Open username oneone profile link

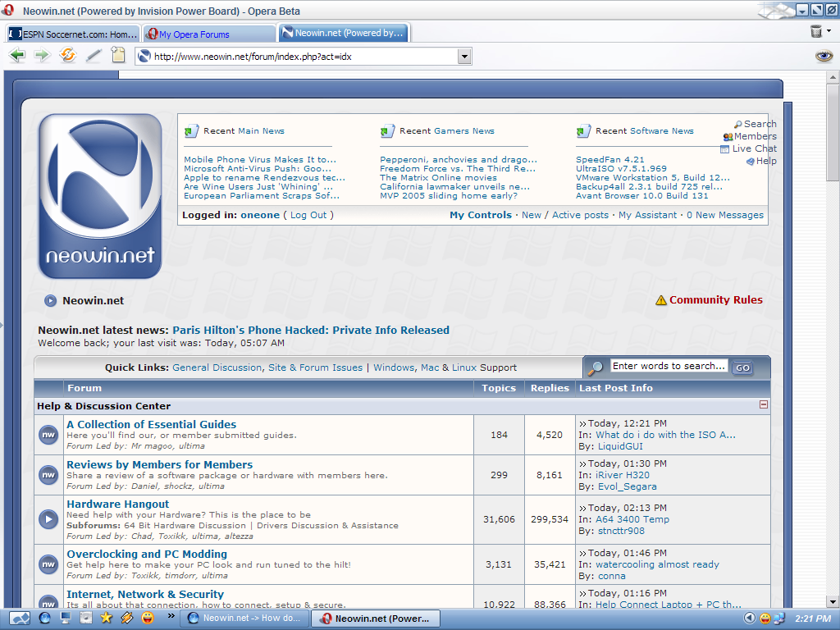(x=260, y=215)
